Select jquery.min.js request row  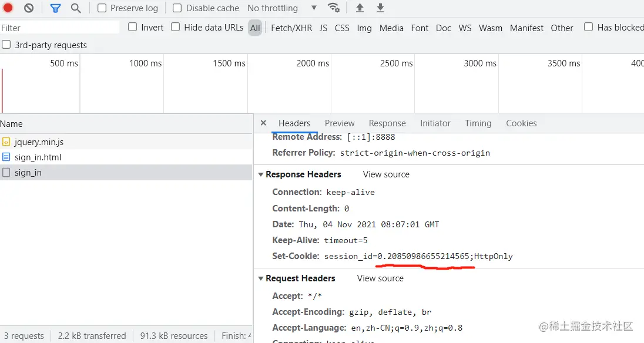click(126, 142)
